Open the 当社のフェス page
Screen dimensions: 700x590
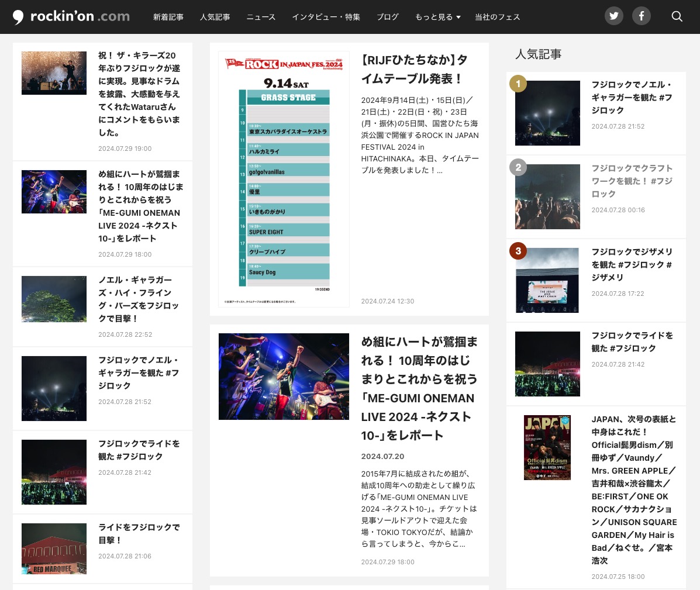pyautogui.click(x=498, y=17)
